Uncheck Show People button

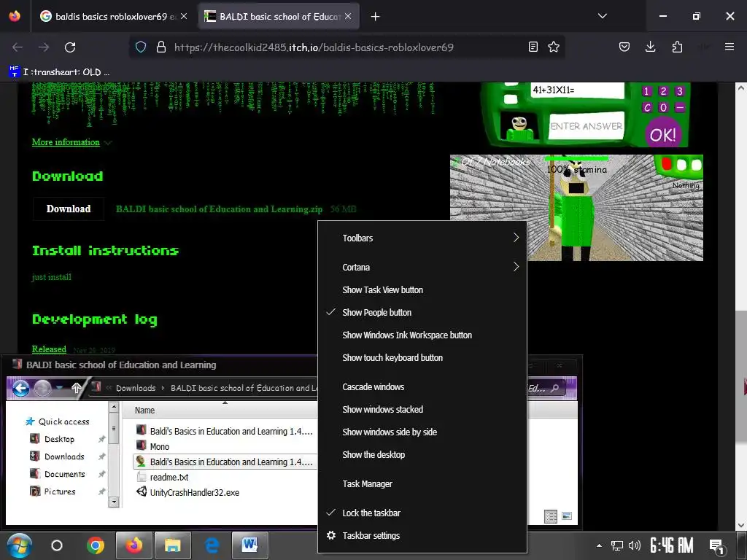coord(422,312)
